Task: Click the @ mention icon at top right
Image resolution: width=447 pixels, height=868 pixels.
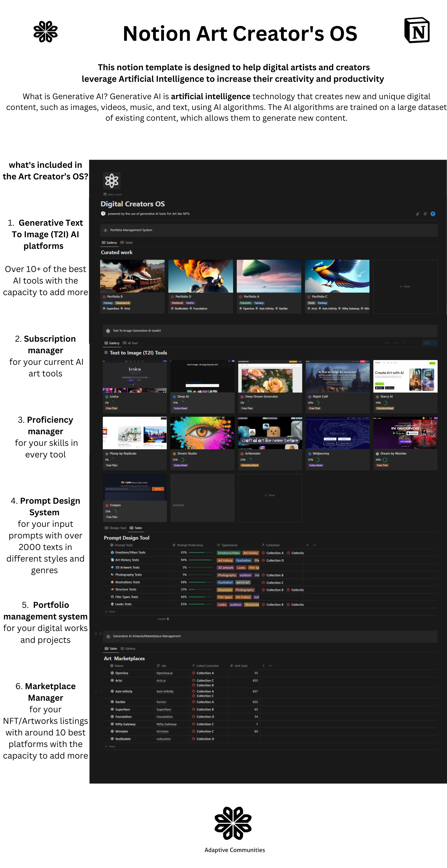Action: coord(425,214)
